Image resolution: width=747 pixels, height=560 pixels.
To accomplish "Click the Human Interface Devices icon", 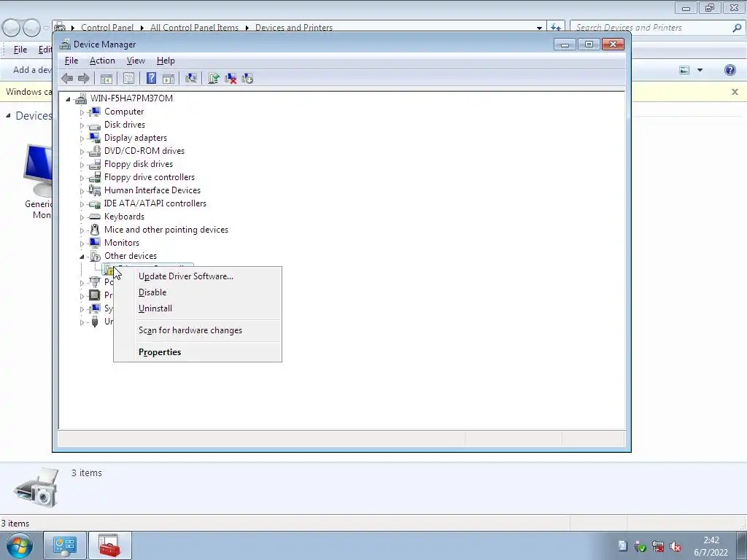I will click(95, 190).
